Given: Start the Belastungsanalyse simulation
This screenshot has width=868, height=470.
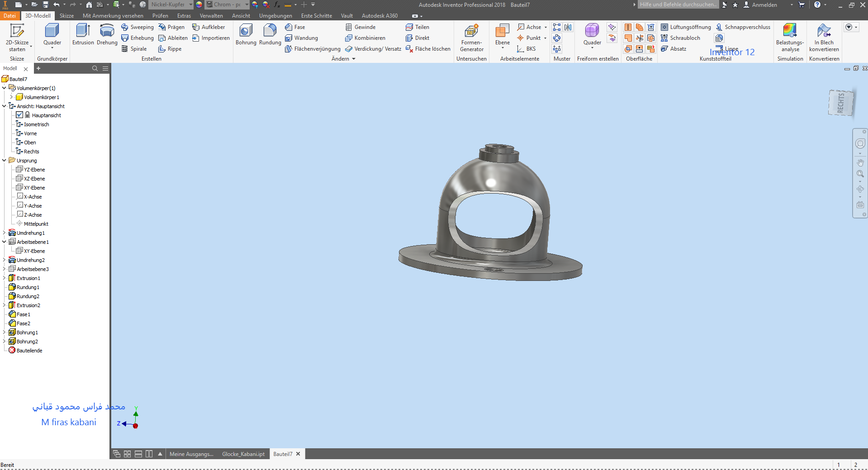Looking at the screenshot, I should (x=790, y=38).
